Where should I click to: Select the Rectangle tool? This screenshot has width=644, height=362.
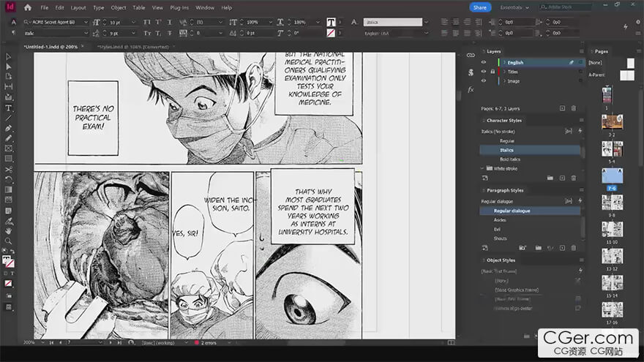pyautogui.click(x=8, y=159)
